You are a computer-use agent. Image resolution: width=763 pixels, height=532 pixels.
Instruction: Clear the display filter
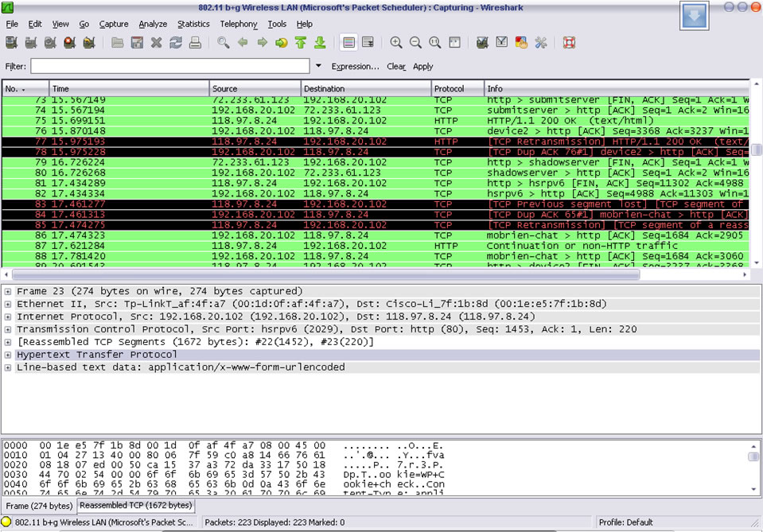click(396, 66)
